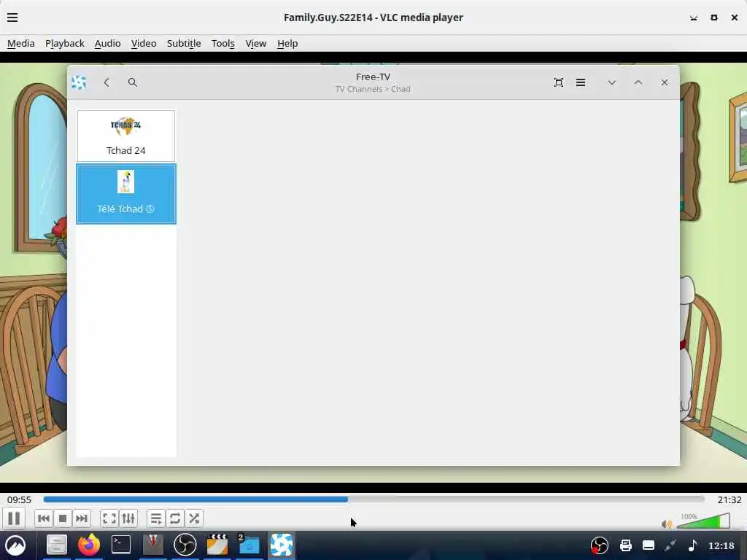The width and height of the screenshot is (747, 560).
Task: Skip to previous media in VLC
Action: pos(43,518)
